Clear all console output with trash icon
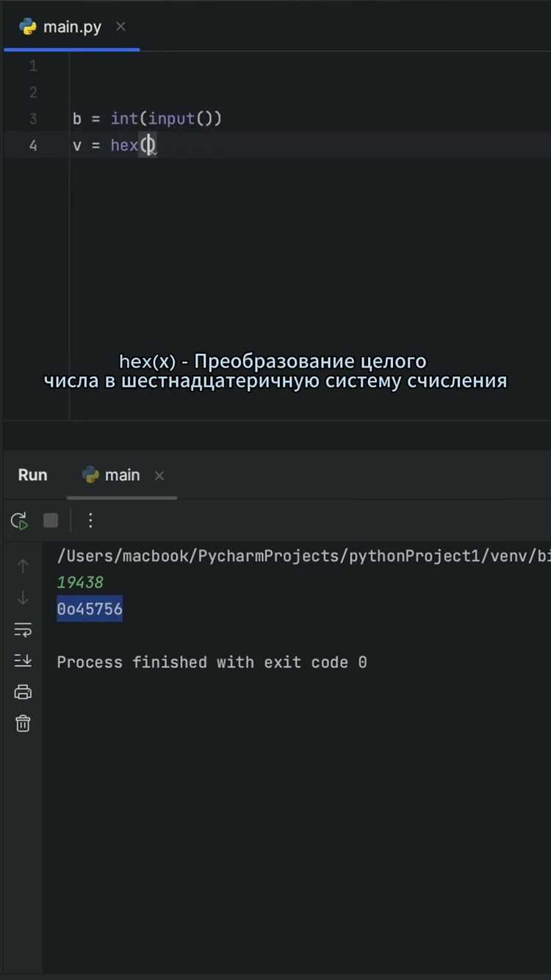 (23, 723)
